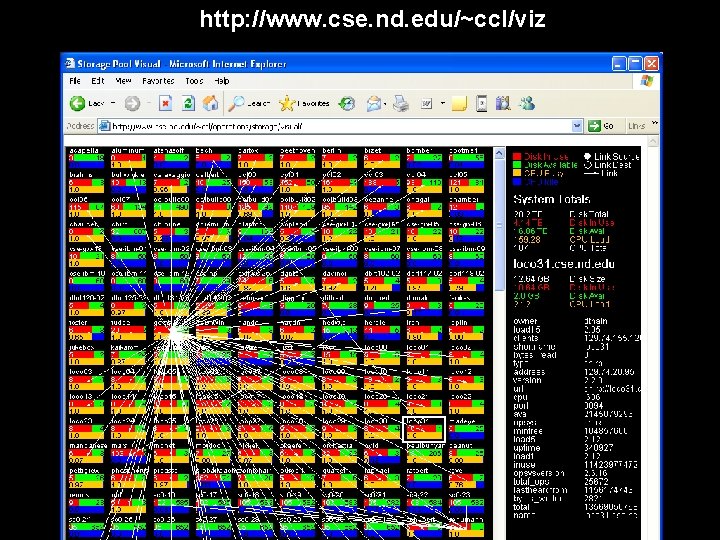Open the Mail button dropdown arrow

point(385,104)
